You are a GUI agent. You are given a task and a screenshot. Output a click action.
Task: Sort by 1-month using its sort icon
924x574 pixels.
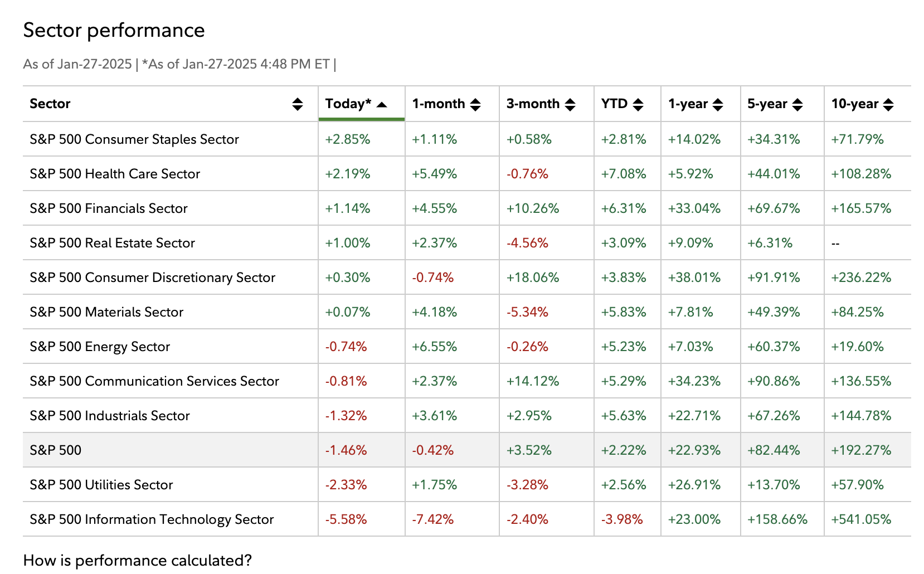click(x=475, y=104)
